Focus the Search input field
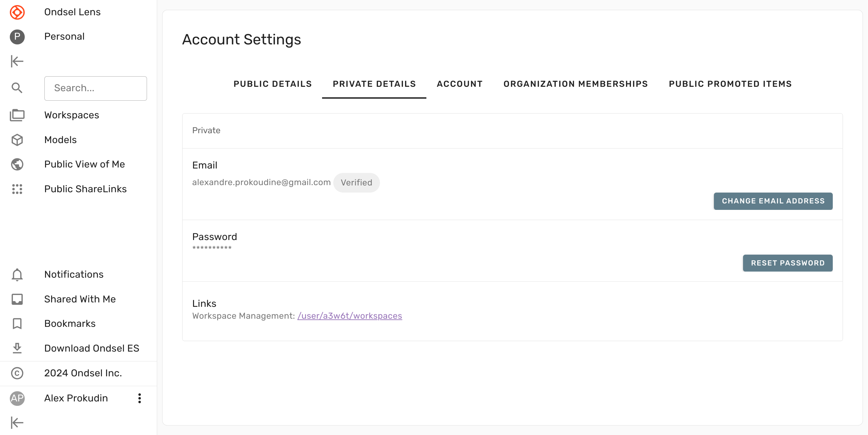The height and width of the screenshot is (435, 868). coord(96,88)
